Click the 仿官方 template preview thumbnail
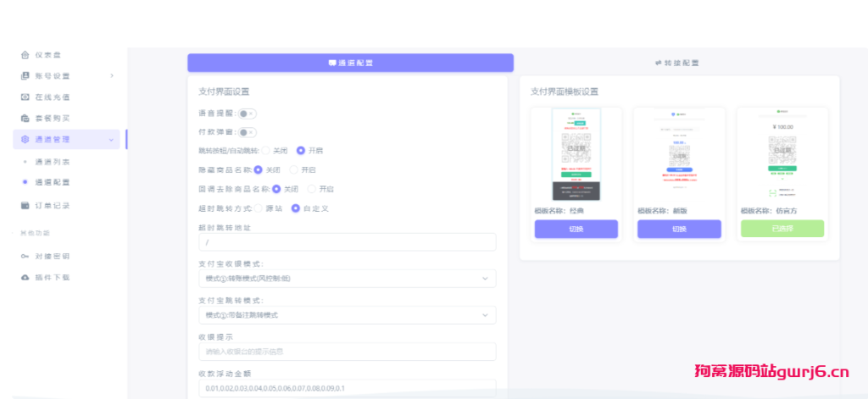 tap(782, 153)
